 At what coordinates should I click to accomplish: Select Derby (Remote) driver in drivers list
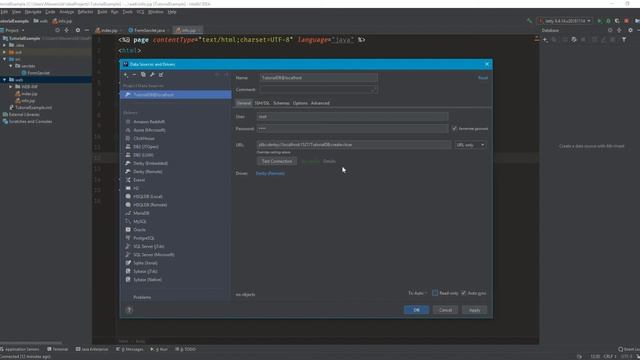pyautogui.click(x=147, y=172)
